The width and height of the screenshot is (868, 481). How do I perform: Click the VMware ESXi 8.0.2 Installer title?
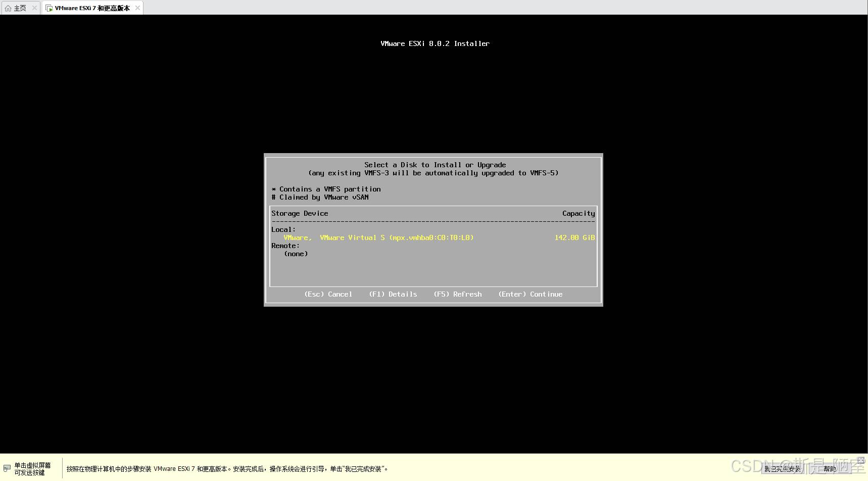coord(435,43)
